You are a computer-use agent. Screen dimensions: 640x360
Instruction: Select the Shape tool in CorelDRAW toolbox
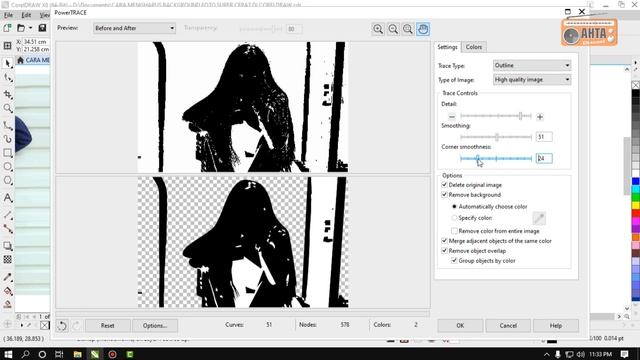click(8, 78)
